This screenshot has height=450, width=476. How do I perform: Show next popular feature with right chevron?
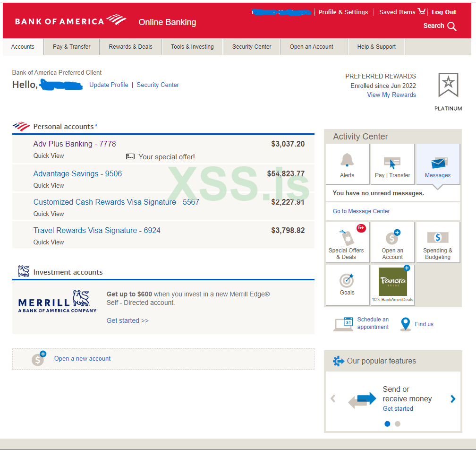pyautogui.click(x=453, y=398)
